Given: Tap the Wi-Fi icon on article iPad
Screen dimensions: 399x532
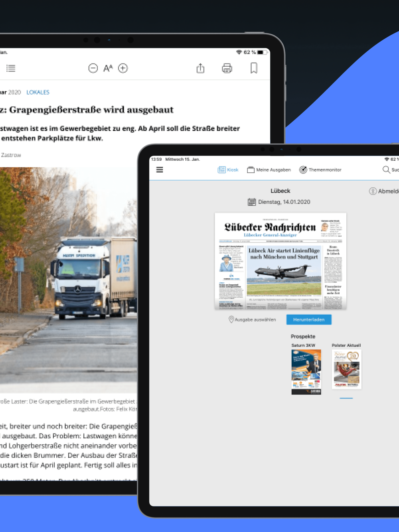Looking at the screenshot, I should pos(239,52).
